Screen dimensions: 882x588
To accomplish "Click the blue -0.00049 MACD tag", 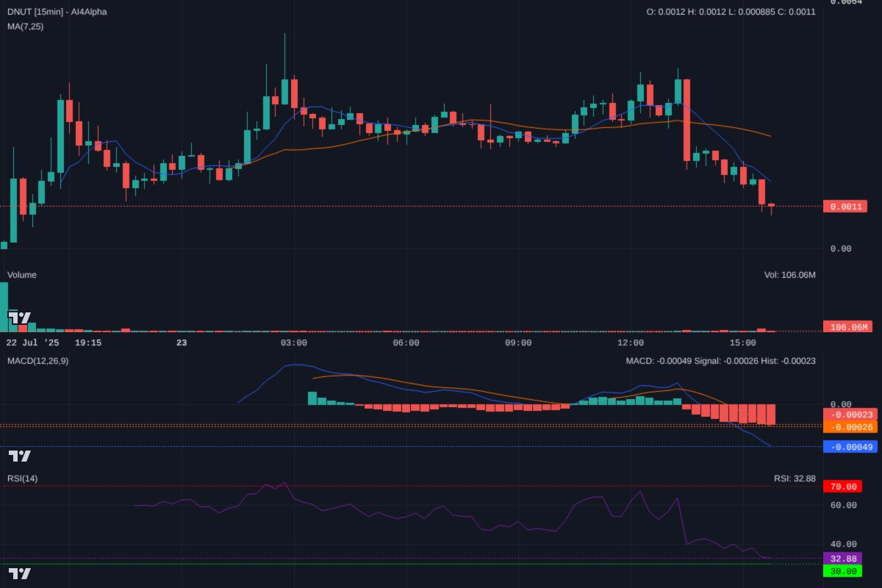I will (x=850, y=447).
